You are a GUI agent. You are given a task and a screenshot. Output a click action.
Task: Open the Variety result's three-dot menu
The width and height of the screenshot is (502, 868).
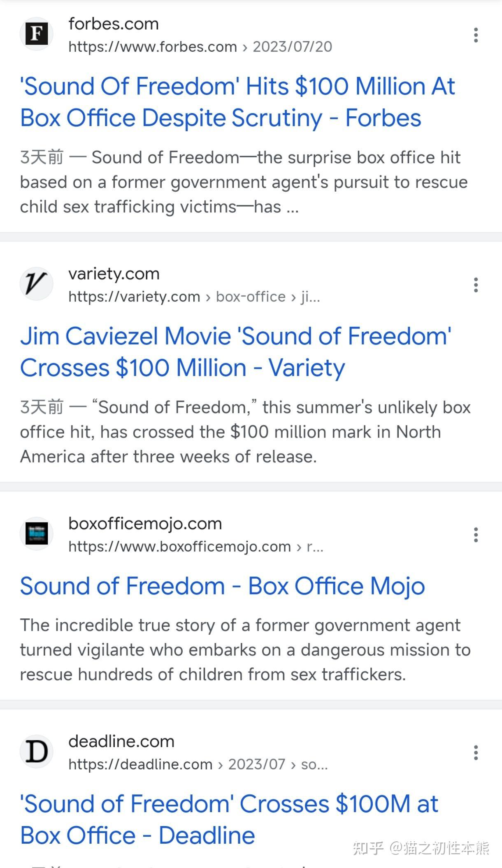coord(476,285)
